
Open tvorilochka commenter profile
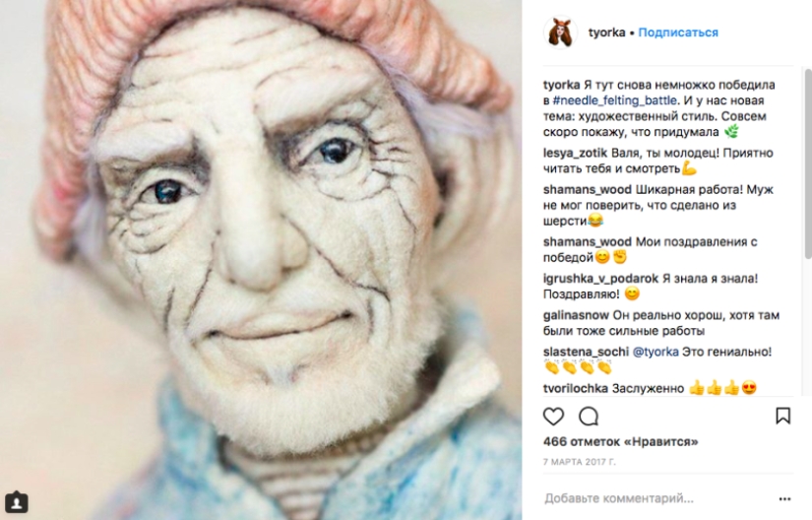pos(576,388)
